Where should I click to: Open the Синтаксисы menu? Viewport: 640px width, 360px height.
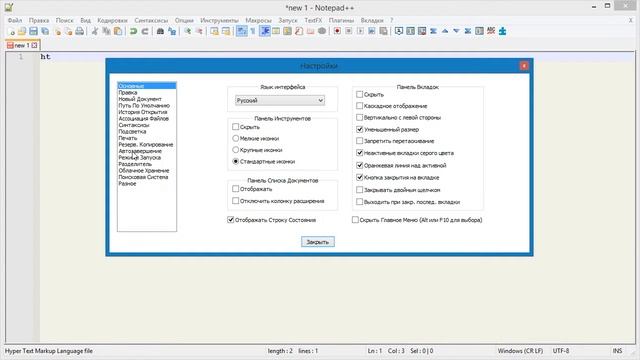tap(151, 20)
